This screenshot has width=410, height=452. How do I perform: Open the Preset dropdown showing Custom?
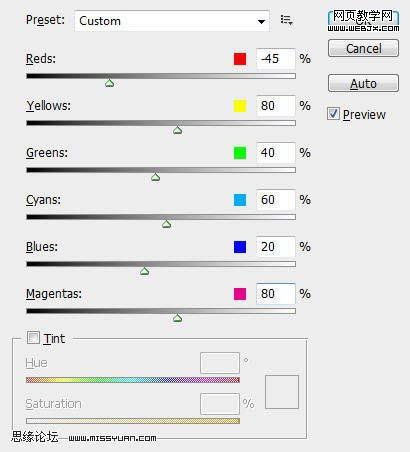[x=172, y=21]
